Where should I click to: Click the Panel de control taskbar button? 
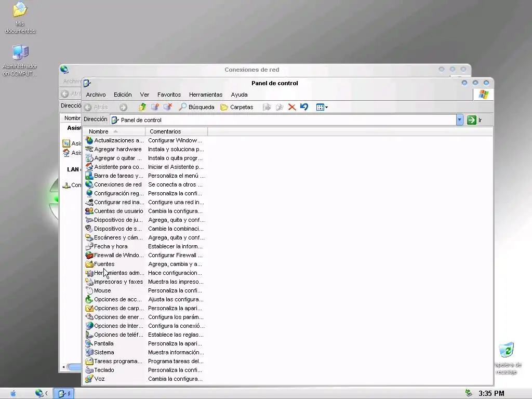pos(64,394)
